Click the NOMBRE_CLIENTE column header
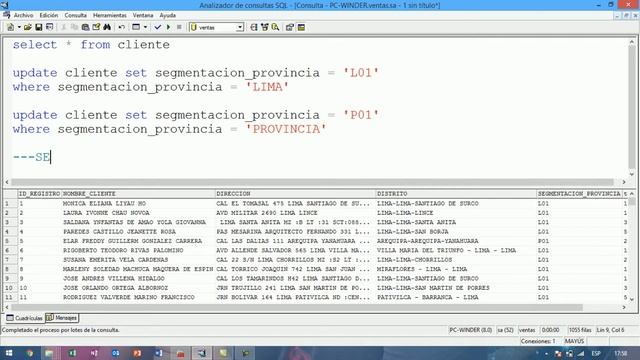Screen dimensions: 640x360 pos(138,193)
